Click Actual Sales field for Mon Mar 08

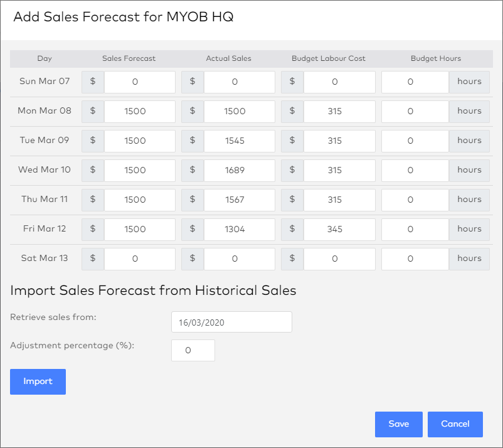pos(239,112)
